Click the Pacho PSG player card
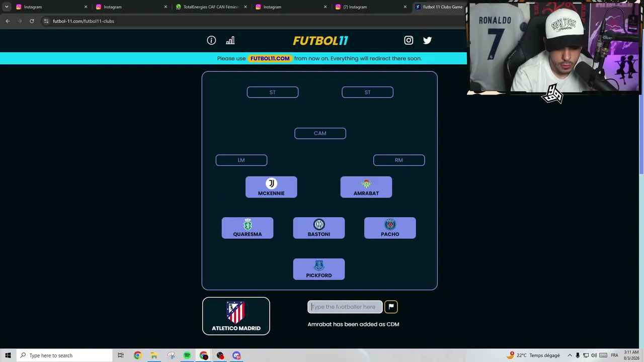 390,228
